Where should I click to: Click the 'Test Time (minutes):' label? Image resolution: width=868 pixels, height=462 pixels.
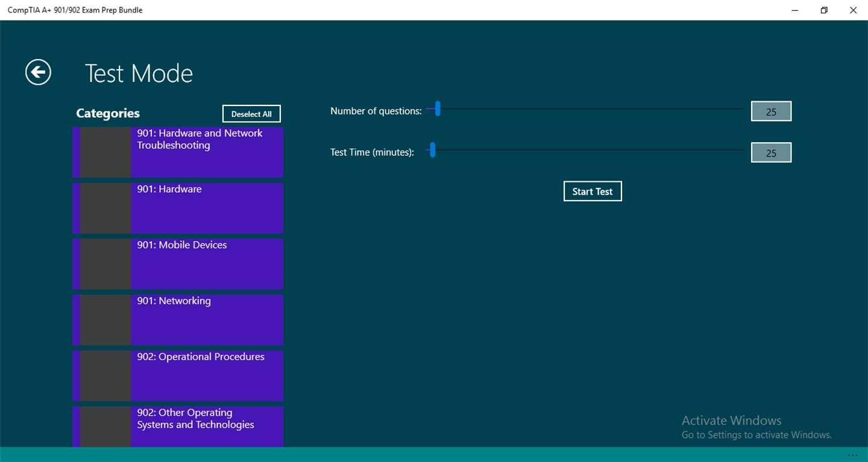[x=373, y=152]
